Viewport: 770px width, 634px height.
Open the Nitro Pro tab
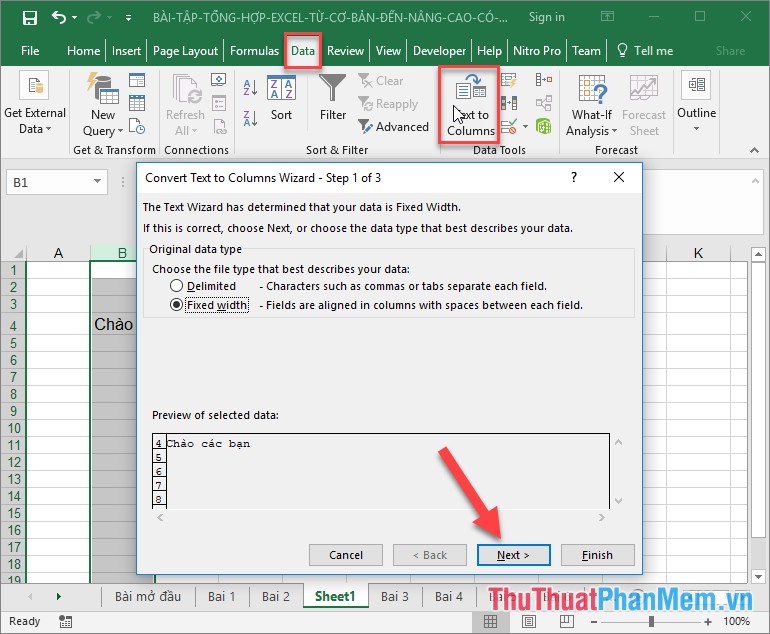(x=537, y=51)
